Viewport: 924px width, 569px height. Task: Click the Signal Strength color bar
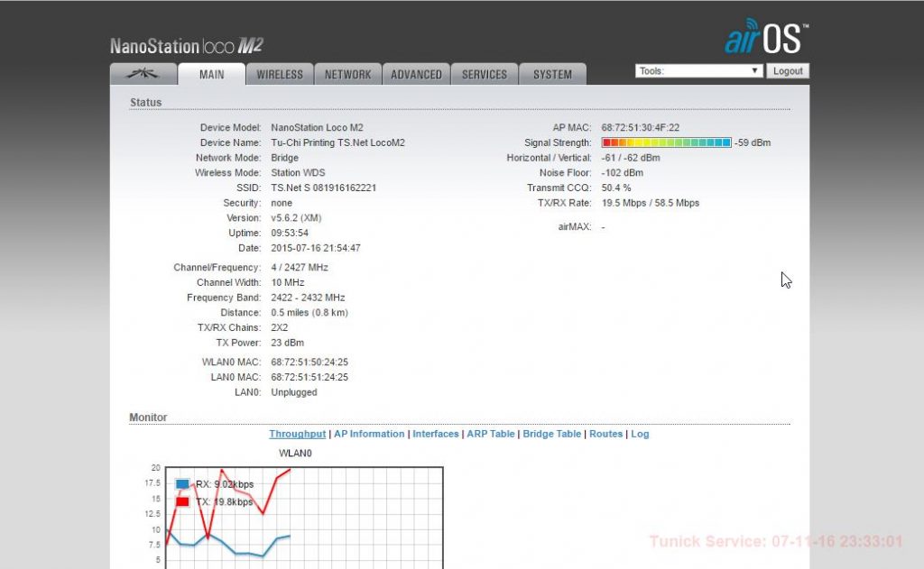666,142
